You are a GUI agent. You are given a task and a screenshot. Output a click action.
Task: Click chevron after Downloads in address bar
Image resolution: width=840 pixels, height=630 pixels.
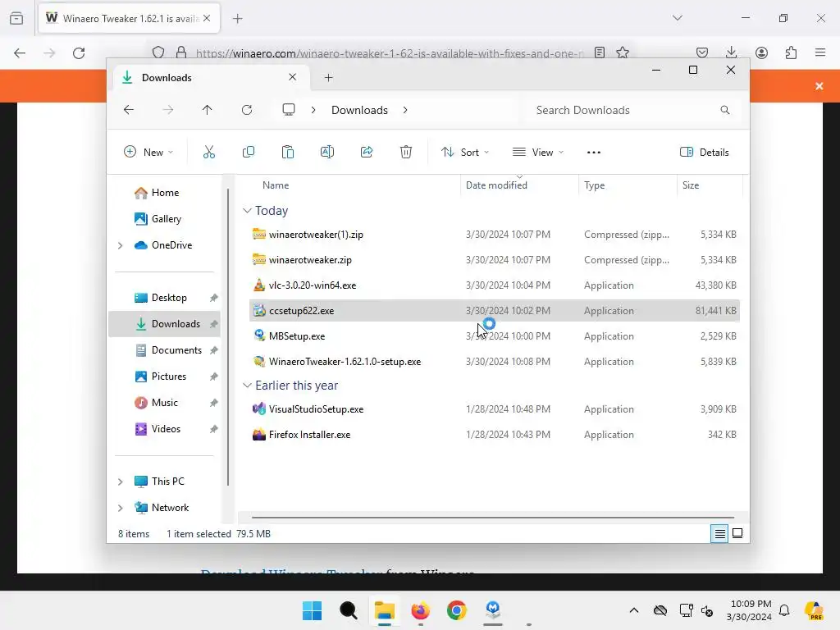coord(405,110)
